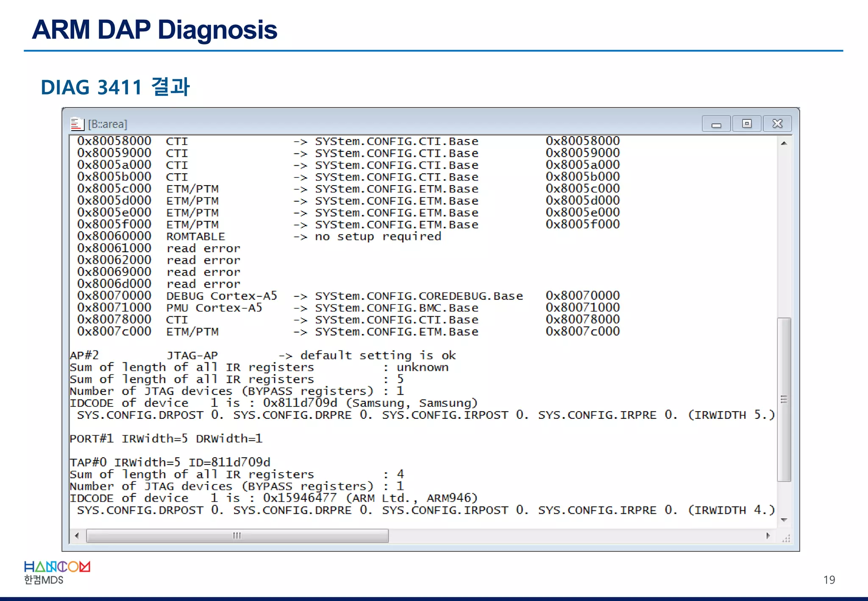Click the horizontal scrollbar left arrow
The height and width of the screenshot is (601, 868).
77,536
